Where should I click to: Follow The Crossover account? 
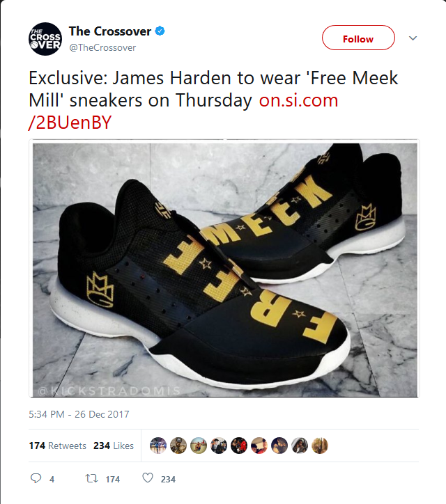[358, 38]
